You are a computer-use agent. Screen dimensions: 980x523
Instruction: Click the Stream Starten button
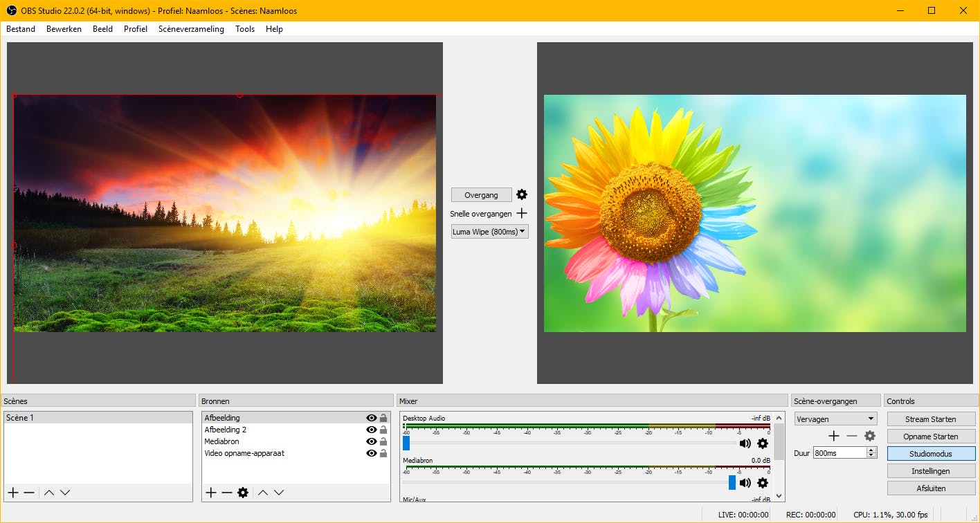930,419
